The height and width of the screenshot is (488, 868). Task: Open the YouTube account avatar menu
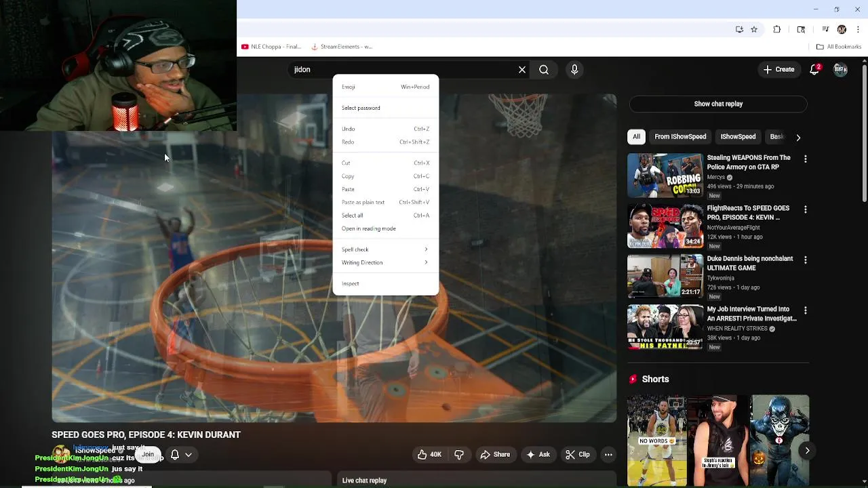pyautogui.click(x=840, y=69)
